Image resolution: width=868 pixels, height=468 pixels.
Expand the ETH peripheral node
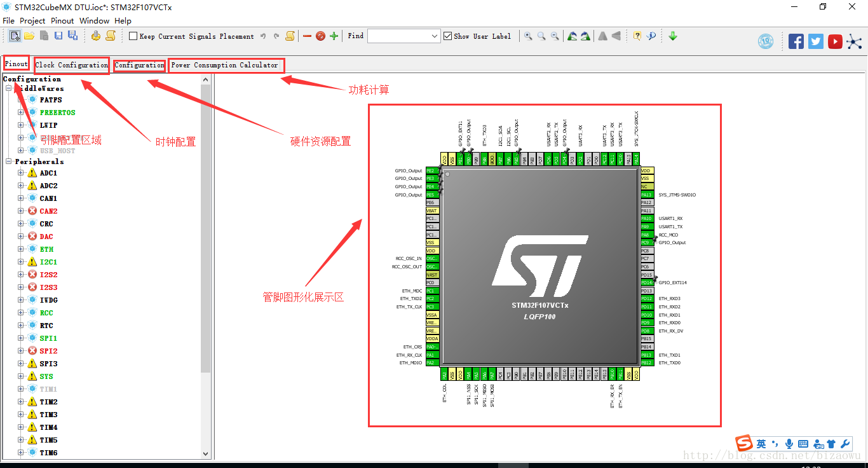20,249
